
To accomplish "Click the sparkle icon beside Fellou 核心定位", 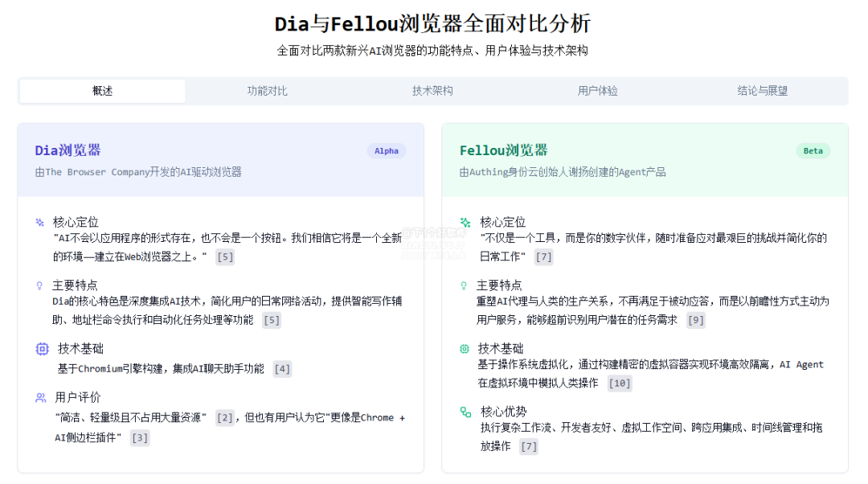I will click(465, 222).
